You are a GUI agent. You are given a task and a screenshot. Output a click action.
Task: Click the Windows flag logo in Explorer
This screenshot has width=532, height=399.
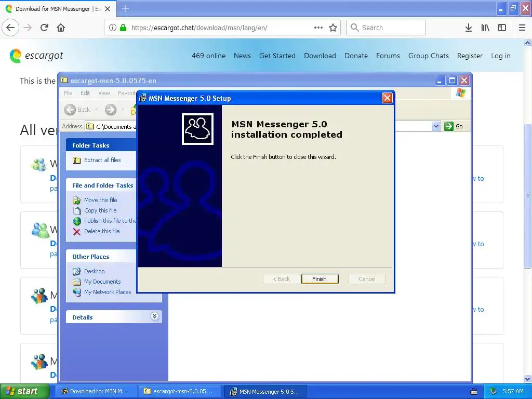click(461, 92)
